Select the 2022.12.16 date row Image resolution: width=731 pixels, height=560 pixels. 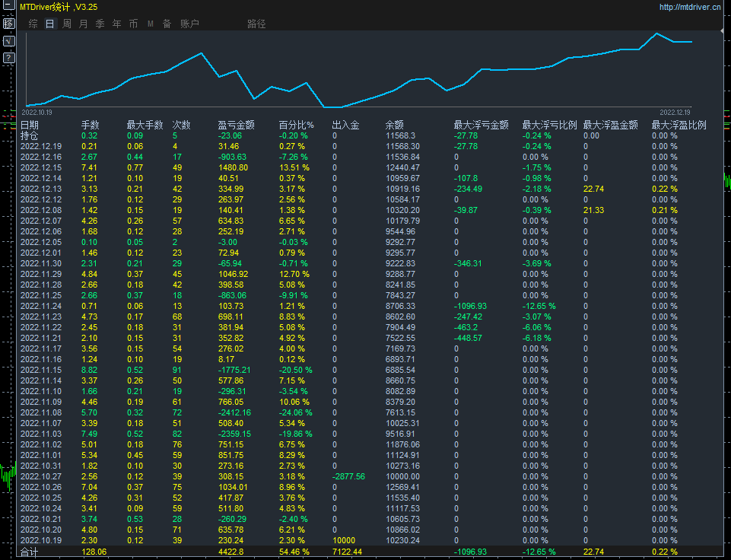41,157
